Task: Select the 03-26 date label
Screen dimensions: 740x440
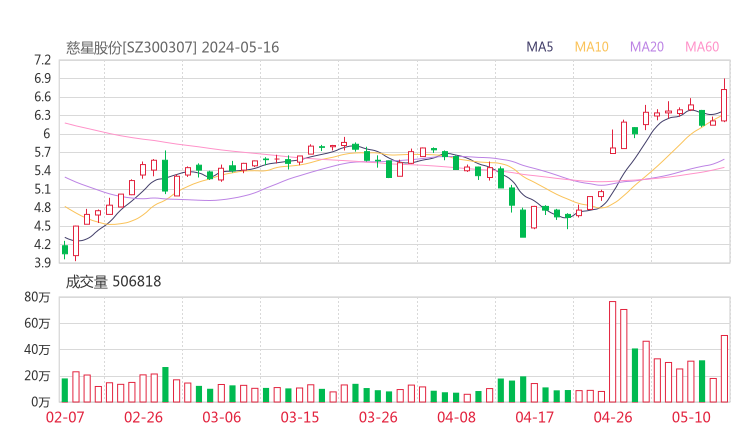Action: coord(378,417)
